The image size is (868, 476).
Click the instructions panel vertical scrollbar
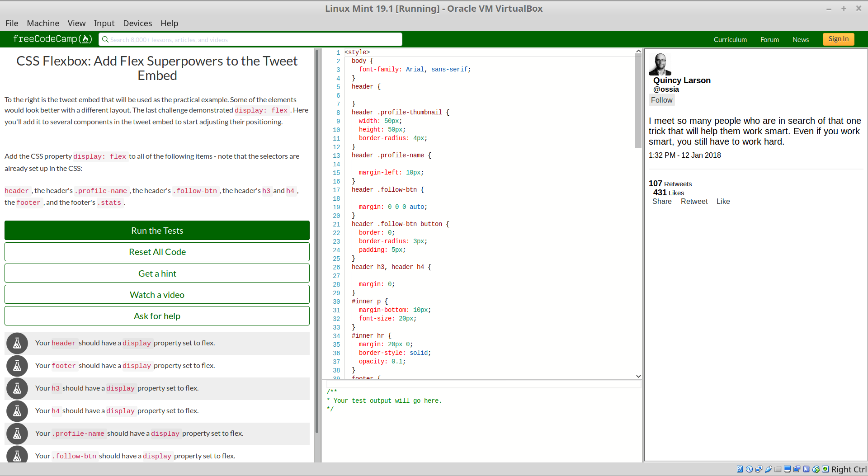pos(317,242)
